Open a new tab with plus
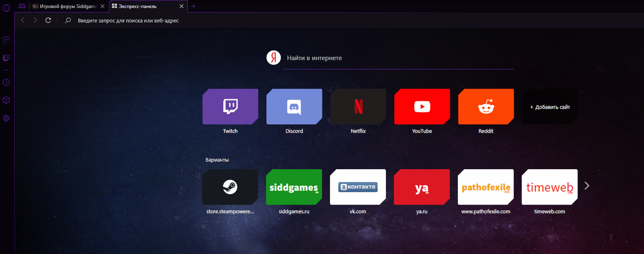 [x=194, y=6]
